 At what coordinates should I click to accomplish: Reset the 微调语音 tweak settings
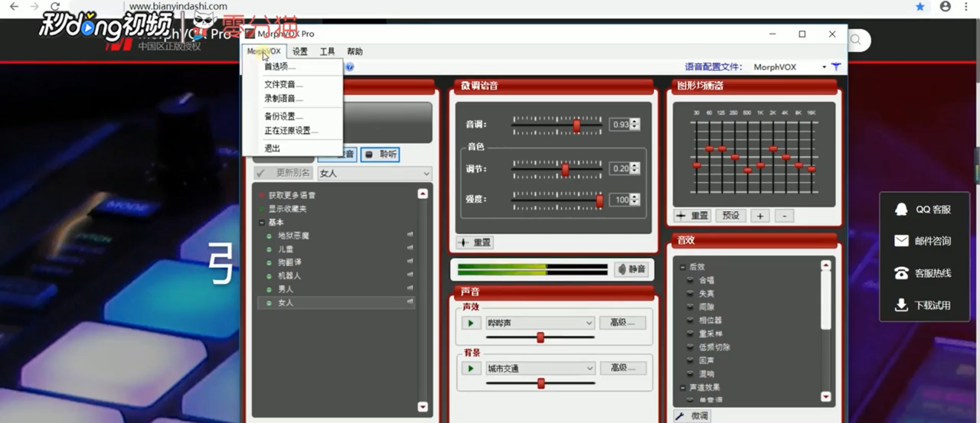click(x=475, y=242)
